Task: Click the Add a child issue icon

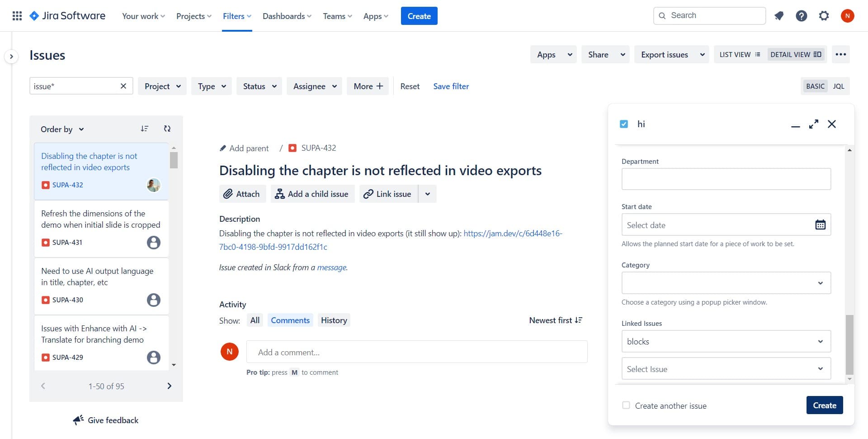Action: point(279,194)
